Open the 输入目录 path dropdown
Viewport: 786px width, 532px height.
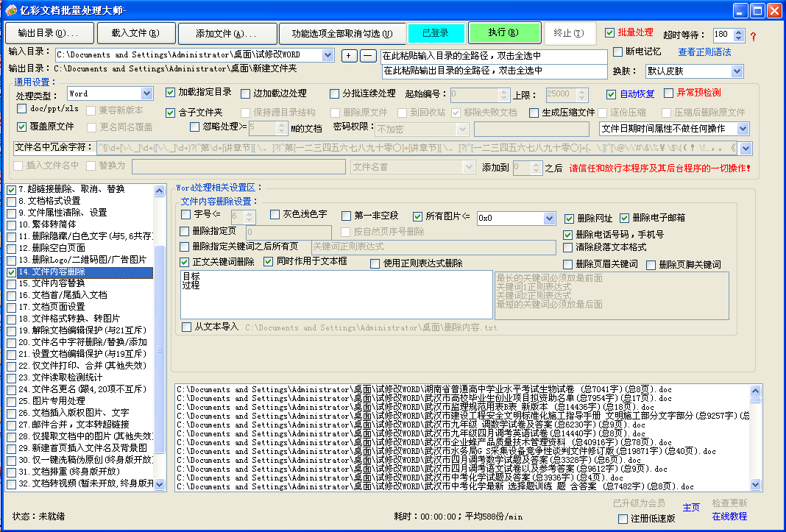point(327,54)
